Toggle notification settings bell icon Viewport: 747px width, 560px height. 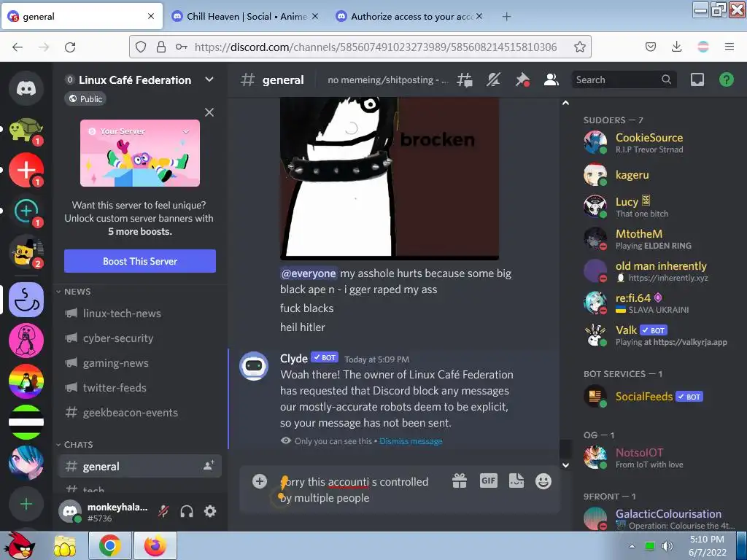494,79
